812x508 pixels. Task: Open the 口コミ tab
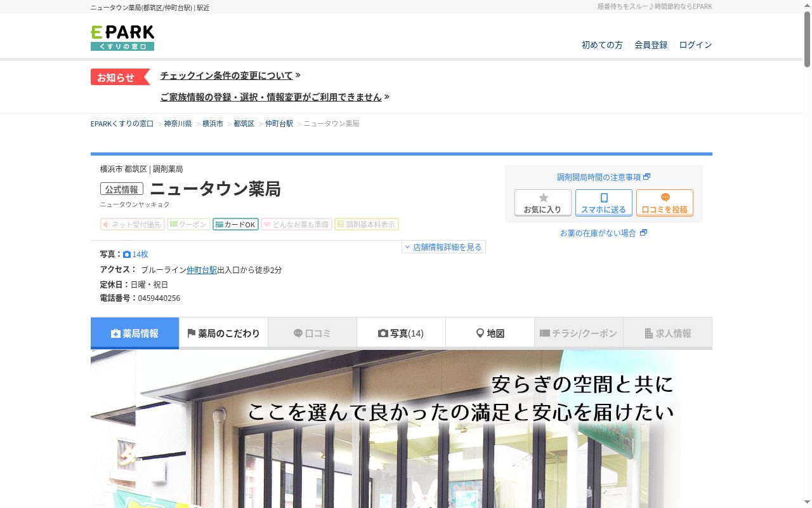click(312, 333)
